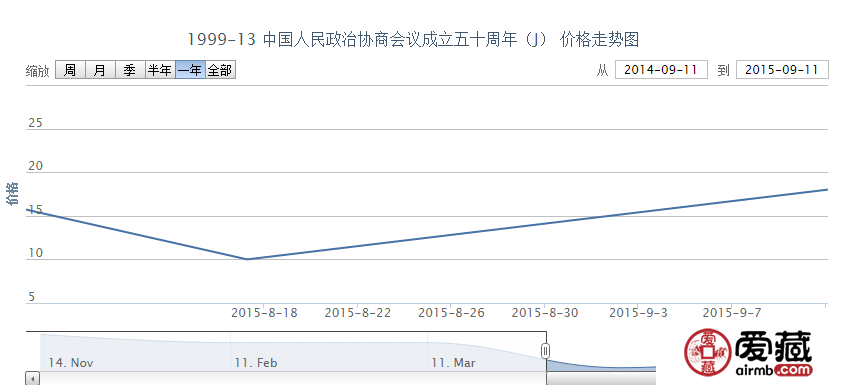Click the scrollbar left arrow button
The image size is (841, 385).
point(33,379)
